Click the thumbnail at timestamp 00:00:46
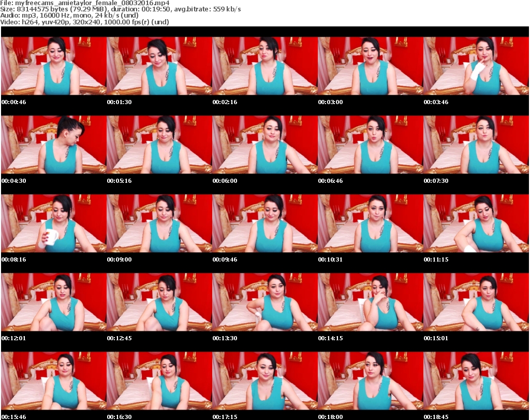The image size is (530, 420). (x=54, y=66)
